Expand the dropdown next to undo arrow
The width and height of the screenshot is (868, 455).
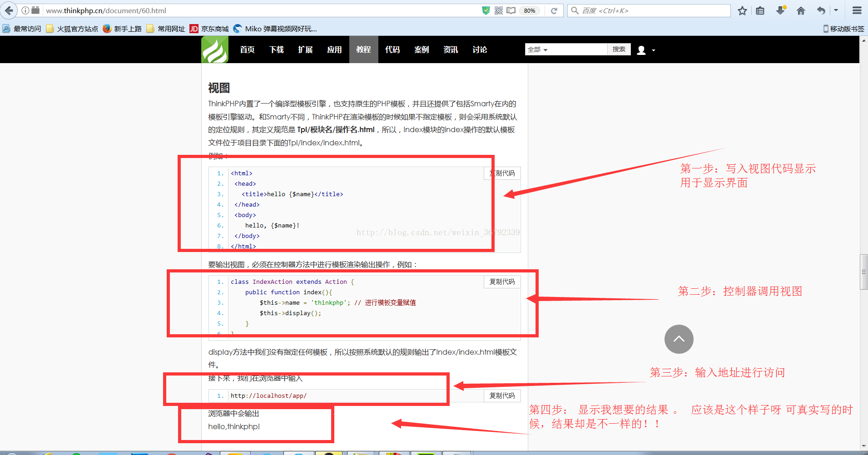[x=836, y=10]
